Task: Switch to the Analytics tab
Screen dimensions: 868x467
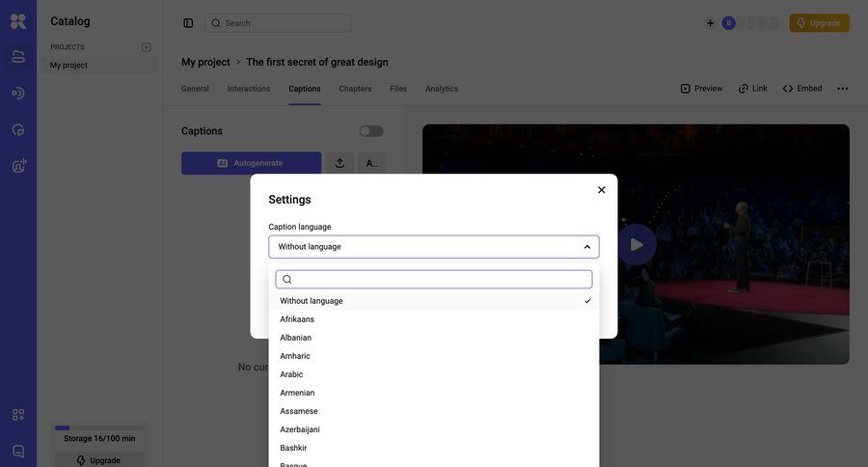Action: tap(441, 89)
